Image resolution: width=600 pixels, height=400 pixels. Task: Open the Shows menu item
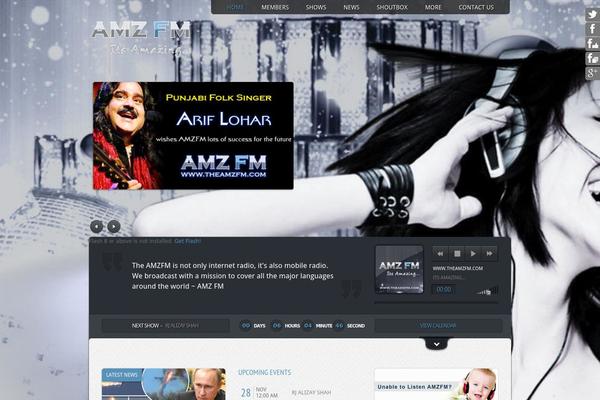point(316,7)
